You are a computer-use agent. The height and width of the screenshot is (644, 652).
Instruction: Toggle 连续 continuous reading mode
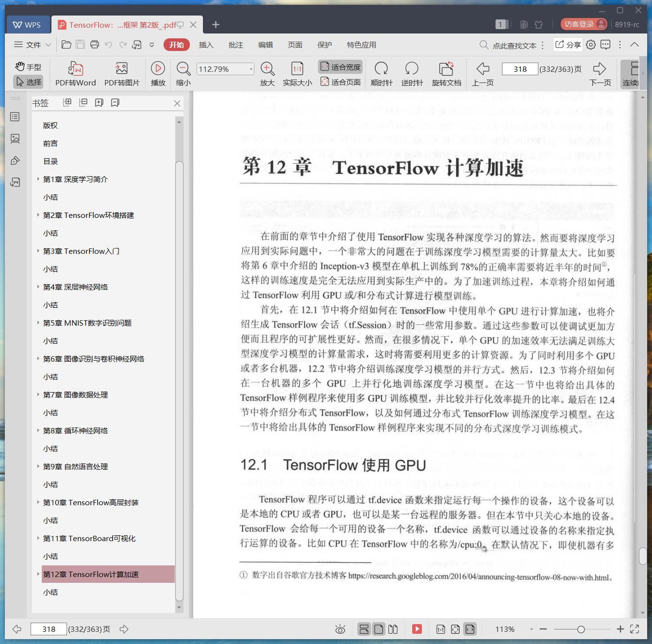[x=631, y=74]
